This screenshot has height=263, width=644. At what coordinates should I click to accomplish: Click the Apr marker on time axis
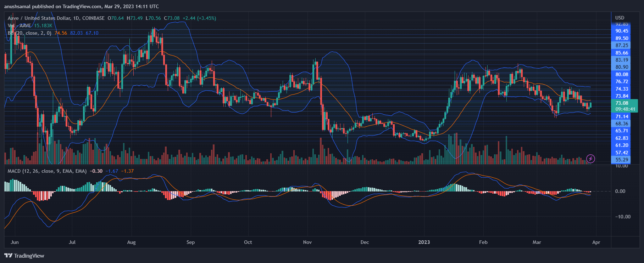[x=596, y=242]
